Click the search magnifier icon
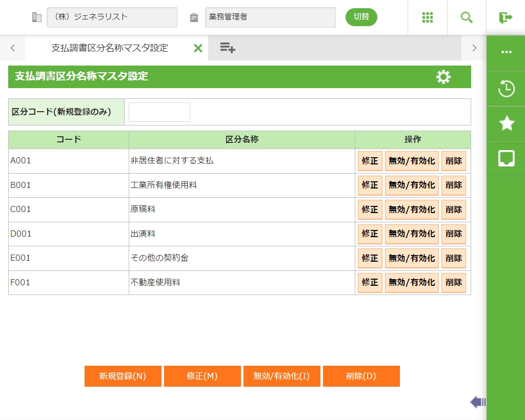 click(x=467, y=17)
